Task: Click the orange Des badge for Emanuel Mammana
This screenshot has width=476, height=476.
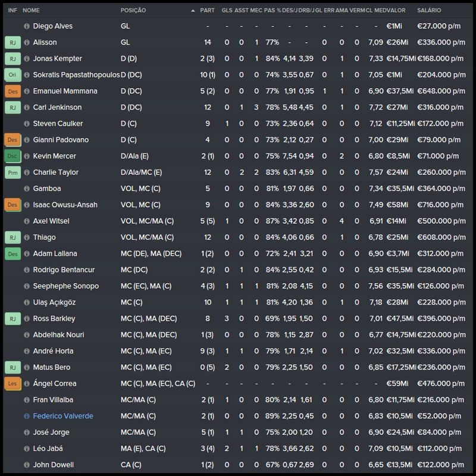Action: click(x=12, y=91)
